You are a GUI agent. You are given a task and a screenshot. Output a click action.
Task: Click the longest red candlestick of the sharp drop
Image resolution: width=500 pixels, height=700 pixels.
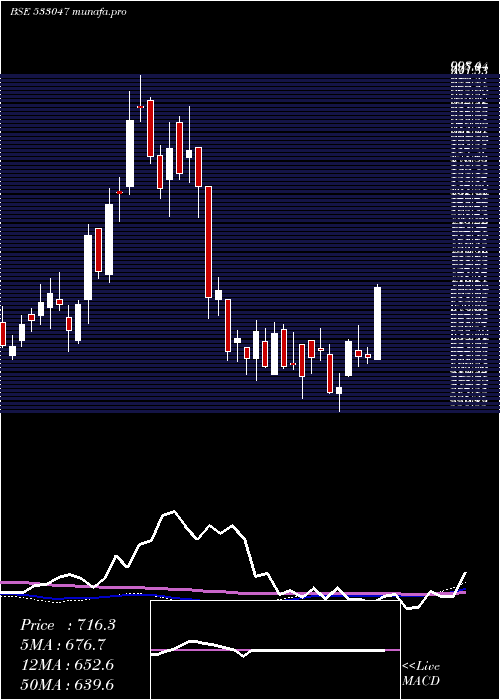pos(208,242)
